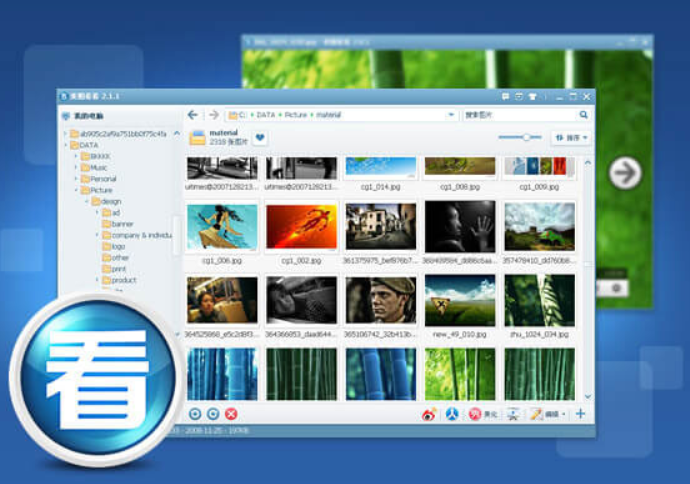Screen dimensions: 690x484
Task: Select the cg1_006.jpg dancer thumbnail
Action: pyautogui.click(x=222, y=227)
